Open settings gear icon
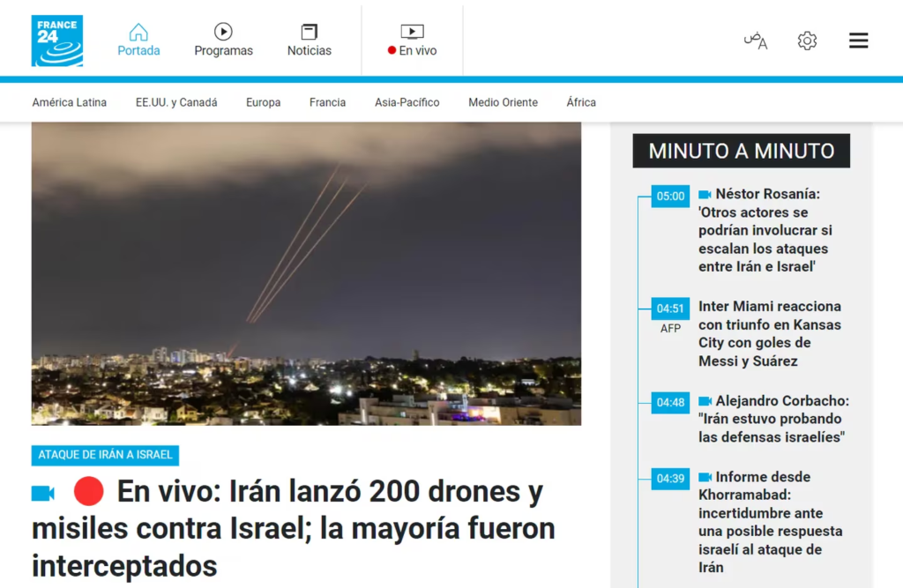Viewport: 903px width, 588px height. point(807,41)
